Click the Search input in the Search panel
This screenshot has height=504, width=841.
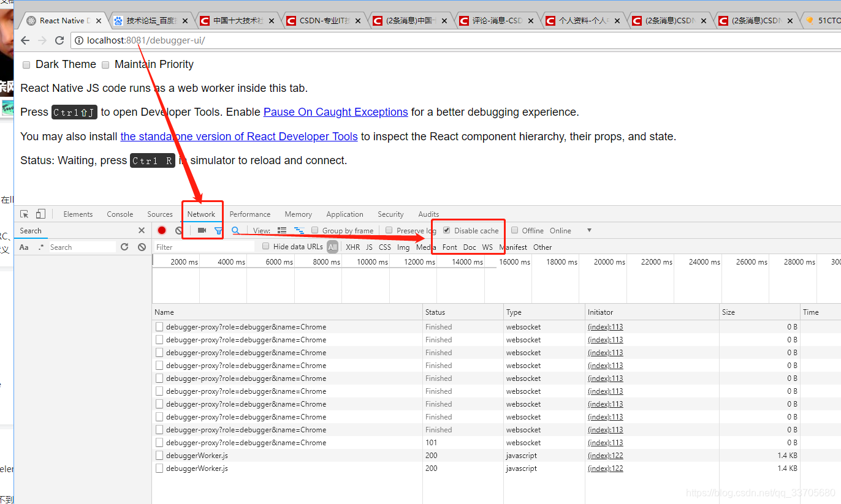(82, 247)
